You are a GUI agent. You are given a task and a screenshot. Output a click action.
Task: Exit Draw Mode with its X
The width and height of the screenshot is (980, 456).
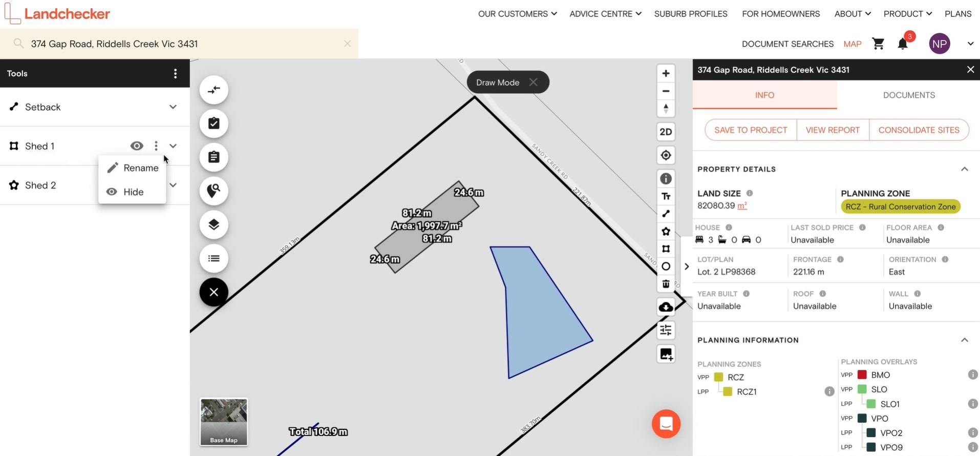point(533,82)
